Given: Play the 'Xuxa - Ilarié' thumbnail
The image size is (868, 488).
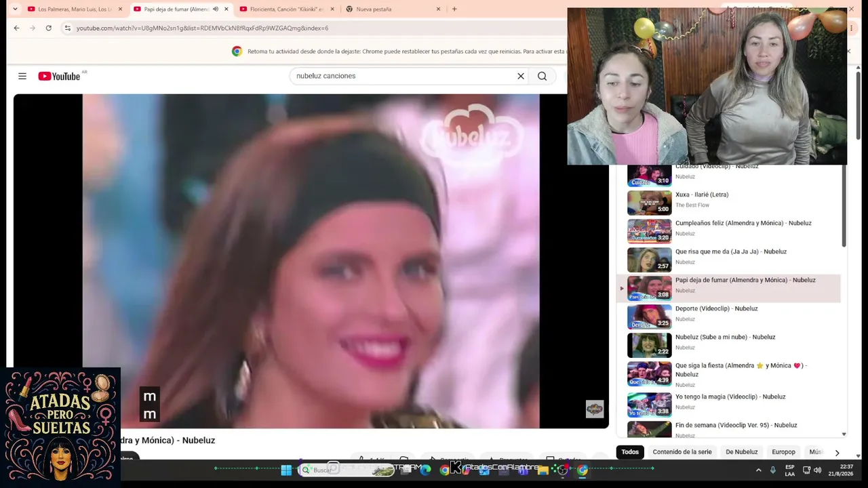Looking at the screenshot, I should coord(649,203).
